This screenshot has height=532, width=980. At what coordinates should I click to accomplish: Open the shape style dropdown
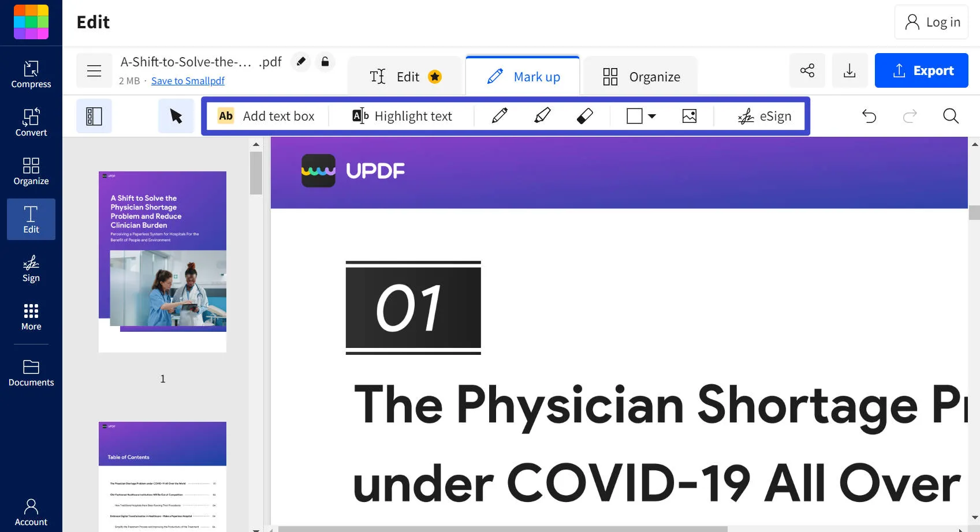point(651,116)
